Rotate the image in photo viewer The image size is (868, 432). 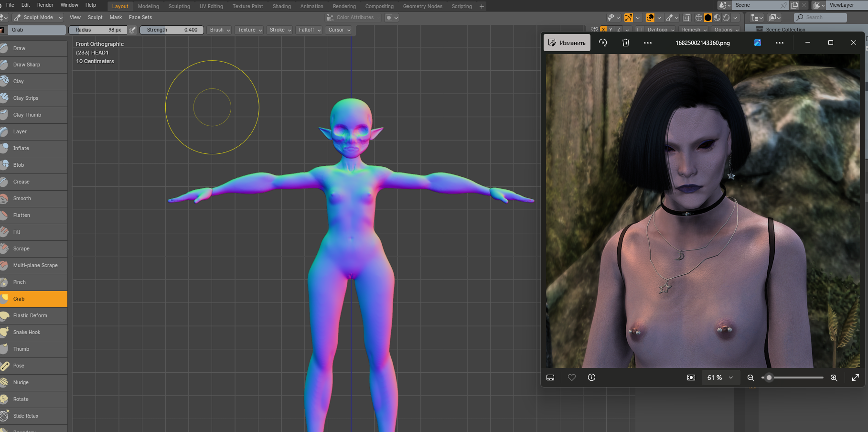603,43
